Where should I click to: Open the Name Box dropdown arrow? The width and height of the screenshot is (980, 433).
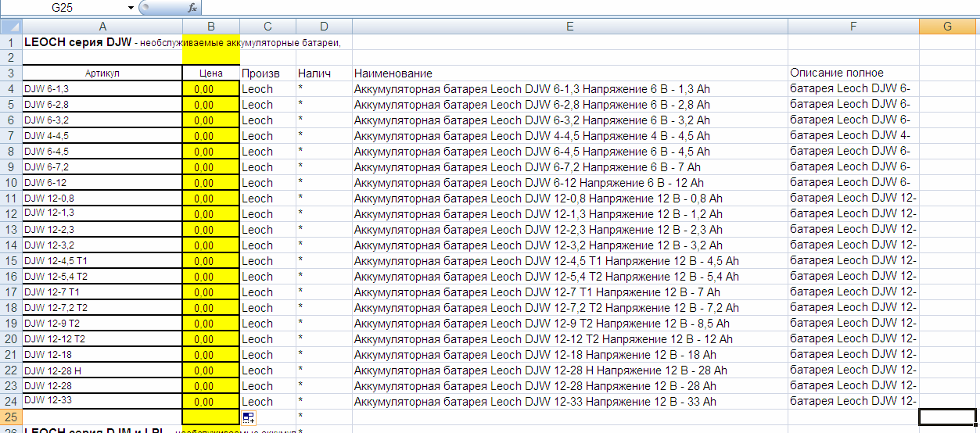[x=131, y=7]
